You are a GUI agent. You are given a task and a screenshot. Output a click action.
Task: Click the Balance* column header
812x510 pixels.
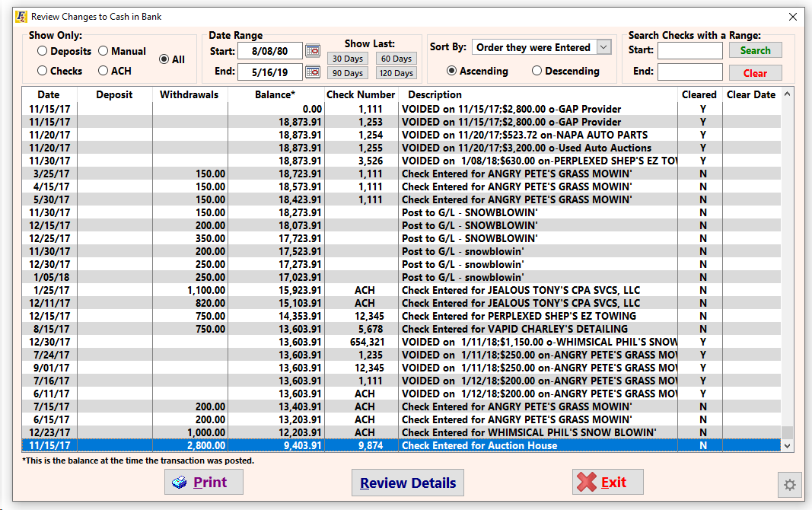coord(275,94)
